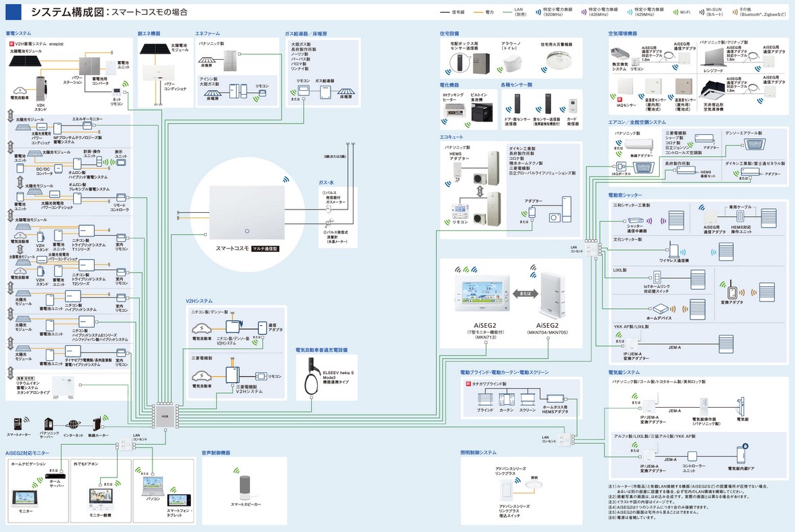Select the マルチ通信型 black label

pos(265,249)
